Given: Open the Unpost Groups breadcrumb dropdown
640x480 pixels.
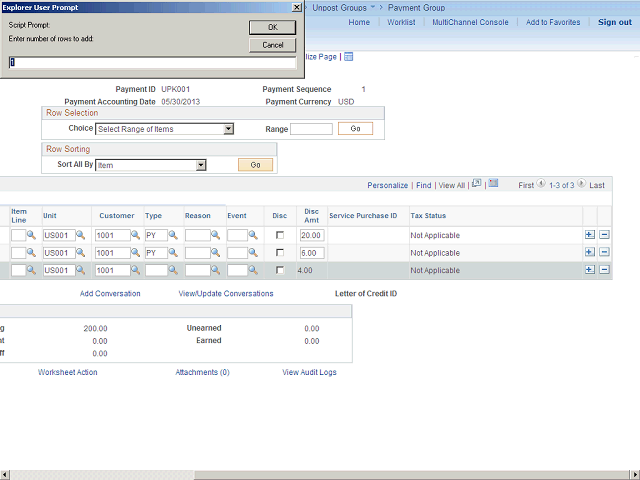Looking at the screenshot, I should pyautogui.click(x=372, y=7).
